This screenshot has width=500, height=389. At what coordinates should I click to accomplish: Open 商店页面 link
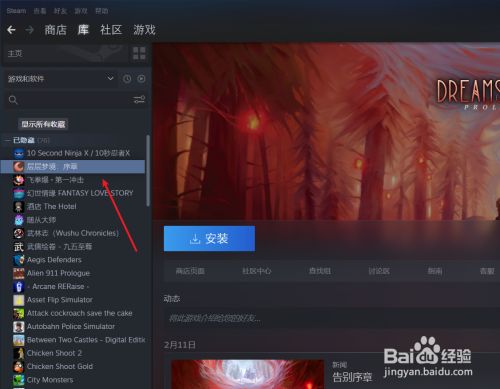[190, 271]
